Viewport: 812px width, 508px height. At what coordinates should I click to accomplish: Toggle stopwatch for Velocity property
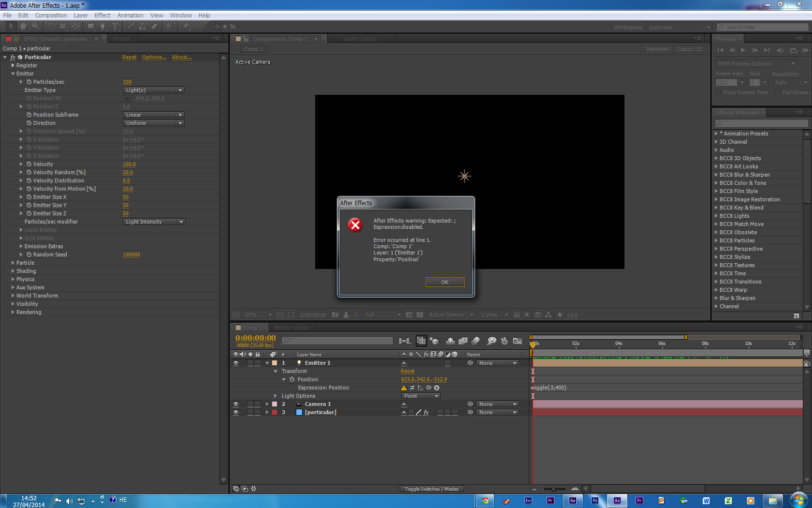(29, 164)
